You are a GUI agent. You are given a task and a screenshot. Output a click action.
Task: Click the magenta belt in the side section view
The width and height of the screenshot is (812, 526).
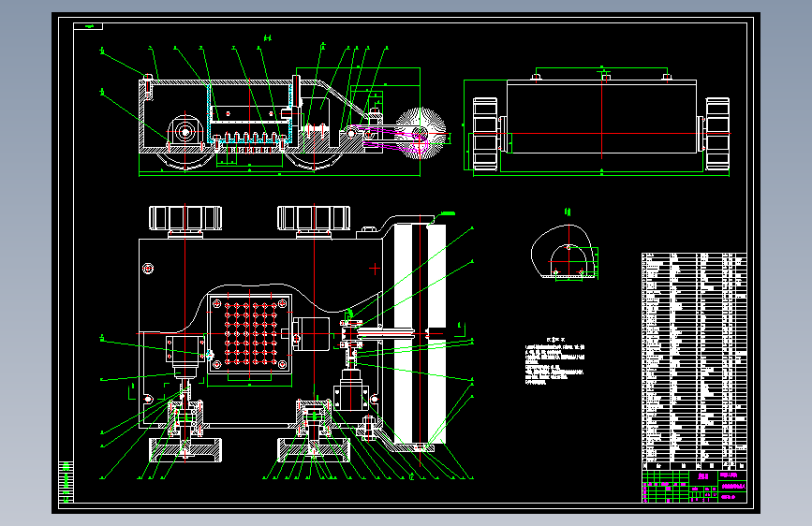(394, 139)
